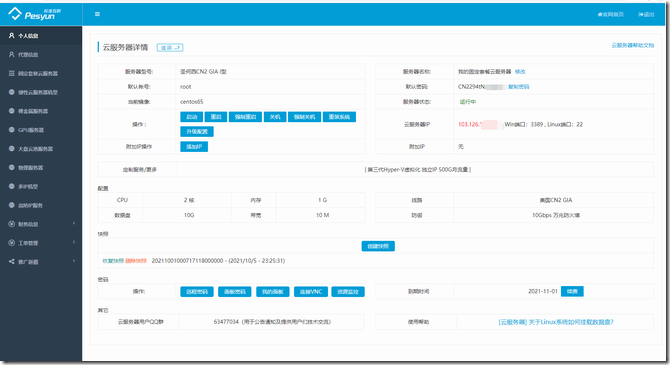Click 复制密码 copy password link
670x365 pixels.
(518, 86)
